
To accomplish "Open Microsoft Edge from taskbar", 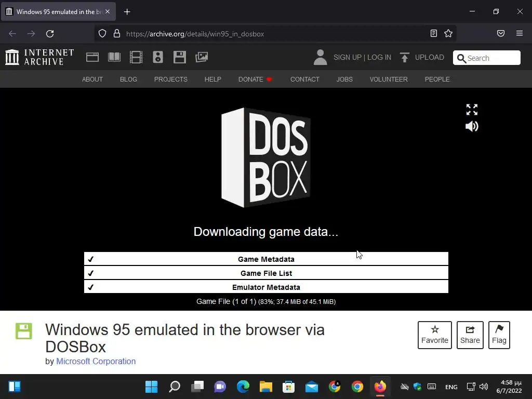I will (243, 387).
